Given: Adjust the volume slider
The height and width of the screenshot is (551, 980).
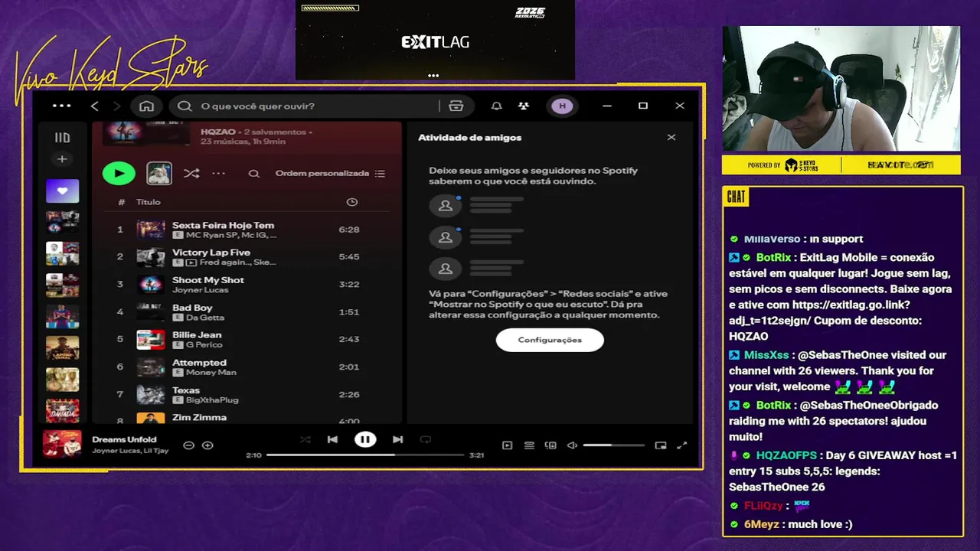Looking at the screenshot, I should [x=613, y=445].
